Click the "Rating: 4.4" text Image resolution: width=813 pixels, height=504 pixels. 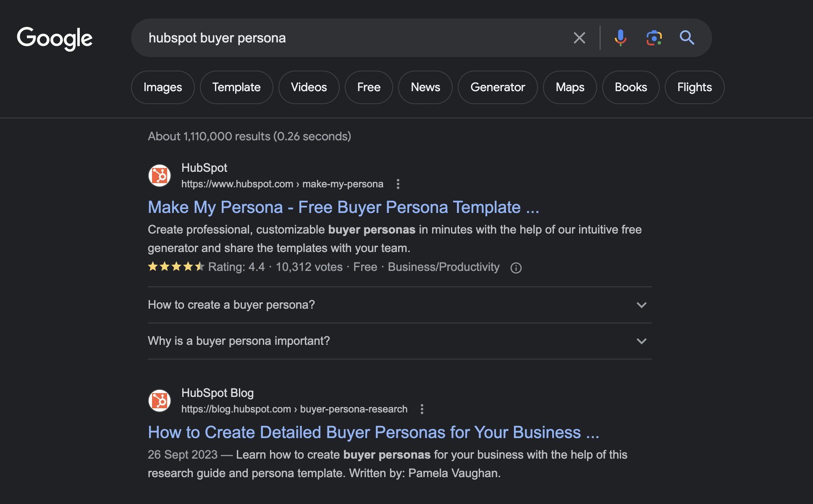tap(236, 267)
